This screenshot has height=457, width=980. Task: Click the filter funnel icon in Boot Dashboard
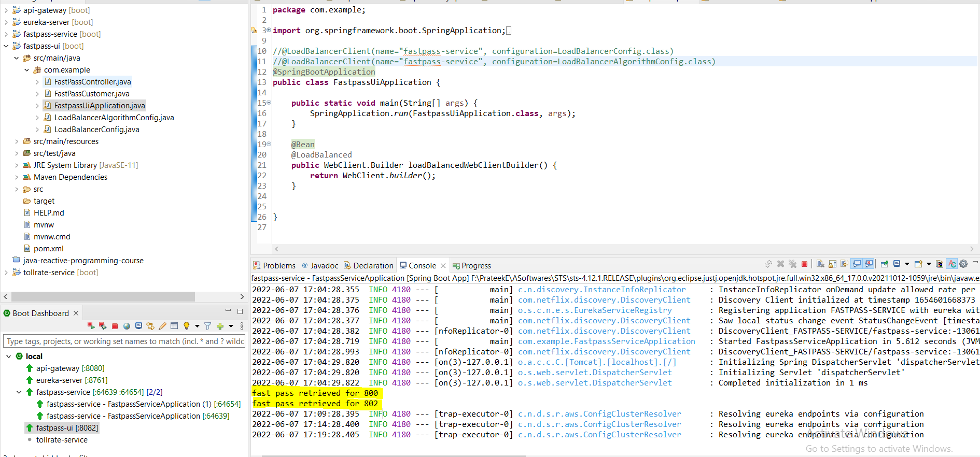pyautogui.click(x=207, y=326)
